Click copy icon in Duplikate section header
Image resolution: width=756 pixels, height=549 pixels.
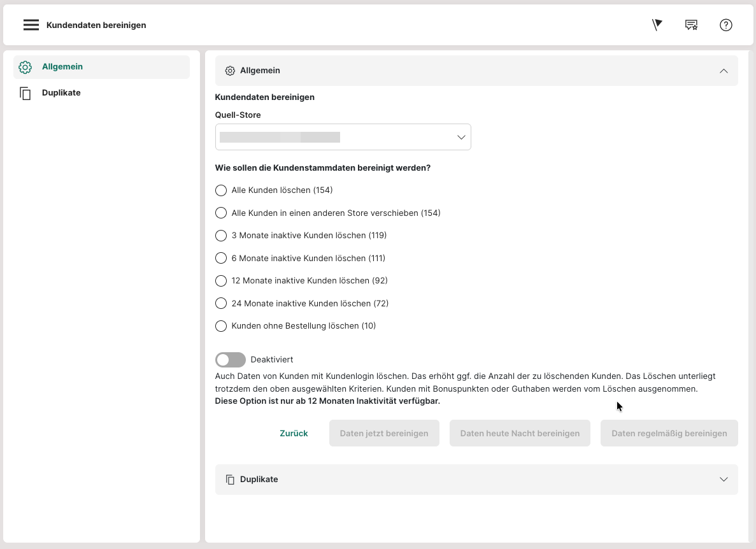[230, 480]
